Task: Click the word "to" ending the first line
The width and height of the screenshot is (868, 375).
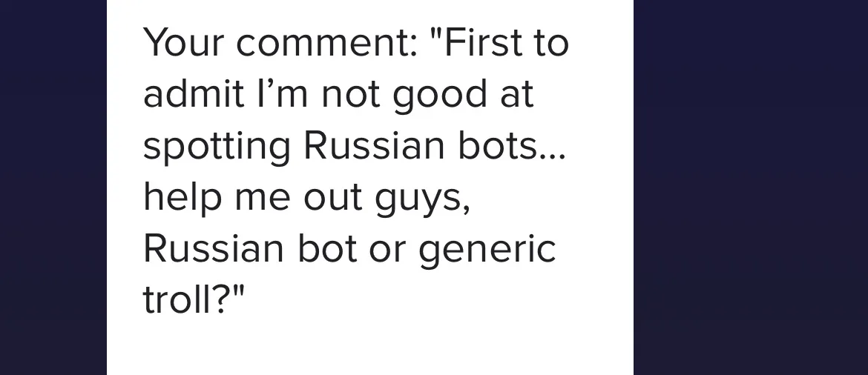Action: pos(551,42)
